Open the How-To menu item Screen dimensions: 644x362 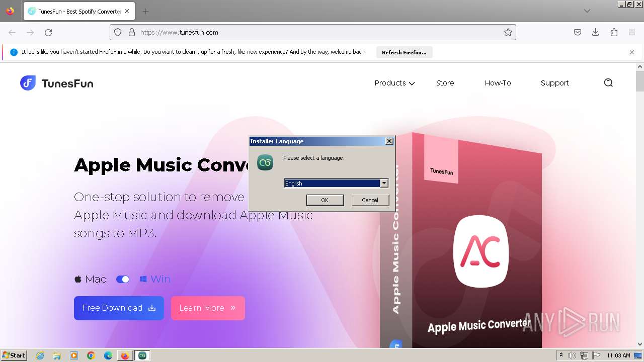click(498, 83)
